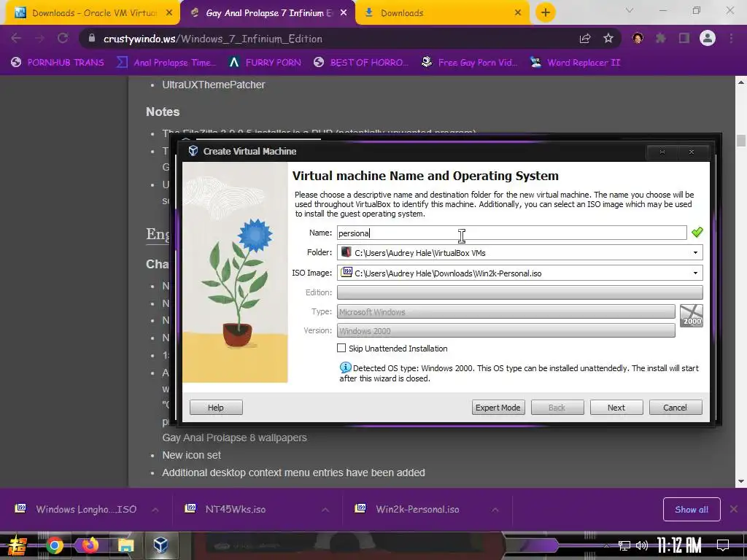Open Win2k-Personal.iso download item
This screenshot has height=560, width=747.
point(417,510)
